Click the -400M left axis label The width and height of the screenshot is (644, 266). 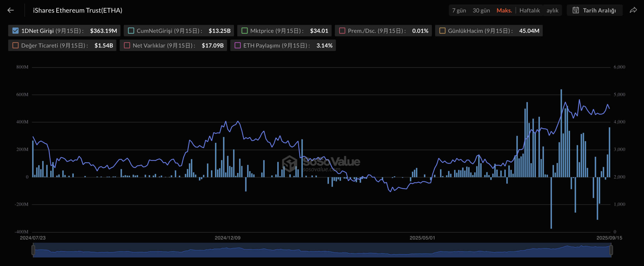pos(21,232)
